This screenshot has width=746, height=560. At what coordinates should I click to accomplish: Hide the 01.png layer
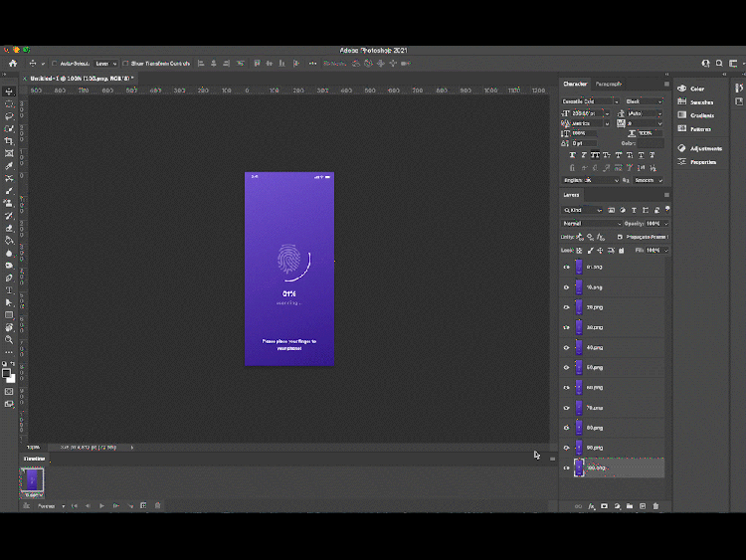[x=566, y=267]
